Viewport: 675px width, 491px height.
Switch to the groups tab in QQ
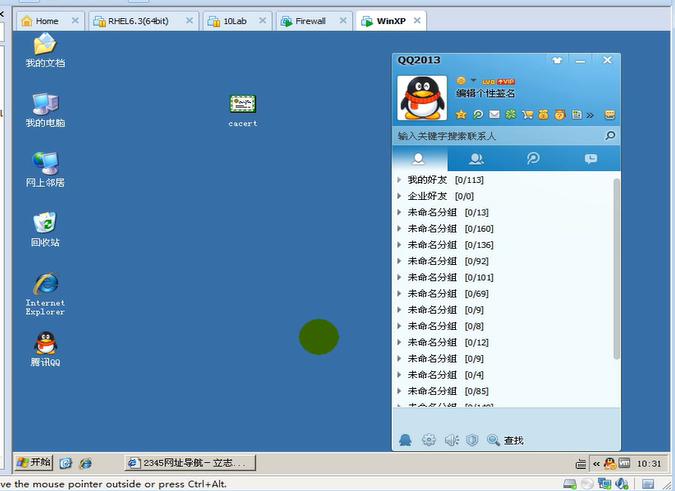[476, 159]
